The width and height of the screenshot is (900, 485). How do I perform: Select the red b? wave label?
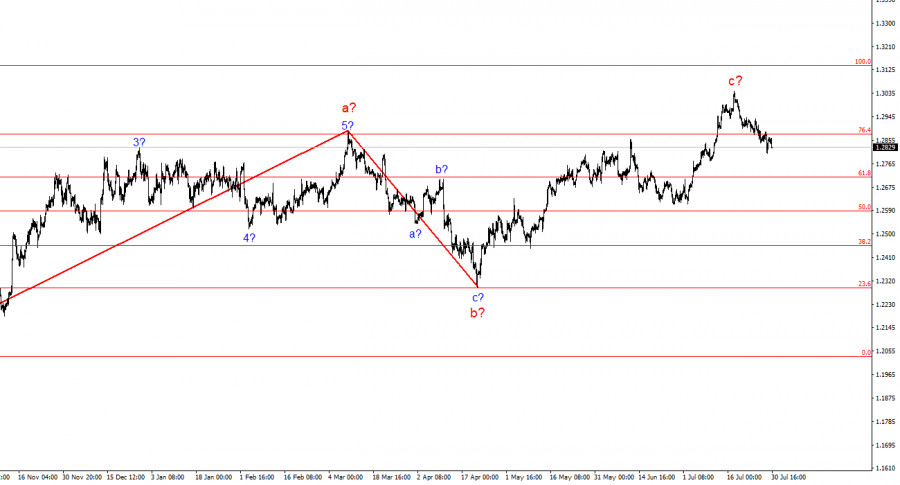click(478, 313)
